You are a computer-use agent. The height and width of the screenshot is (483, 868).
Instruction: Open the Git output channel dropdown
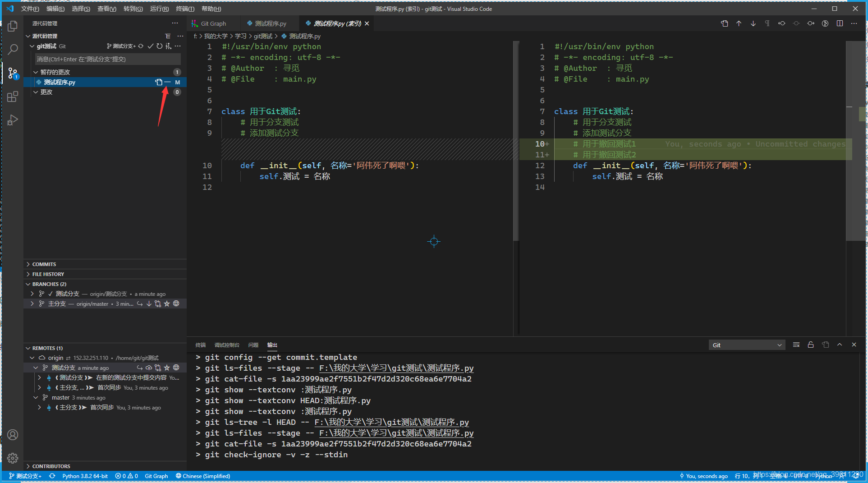click(x=747, y=345)
